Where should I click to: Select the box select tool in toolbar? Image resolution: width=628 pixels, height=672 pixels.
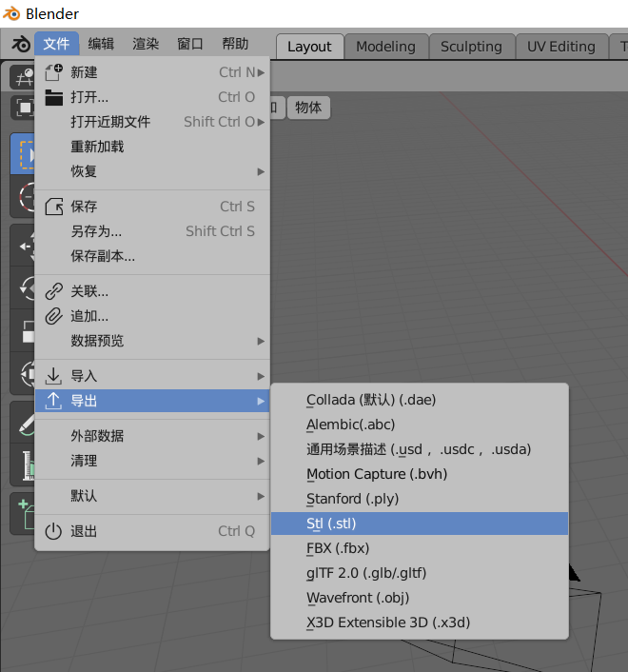pos(23,154)
